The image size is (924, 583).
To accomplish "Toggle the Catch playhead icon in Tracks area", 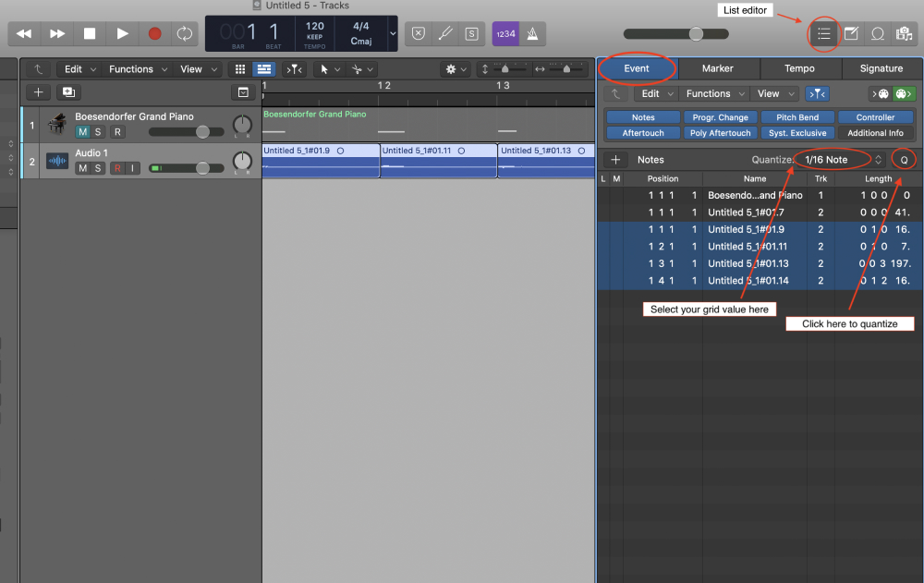I will 294,69.
